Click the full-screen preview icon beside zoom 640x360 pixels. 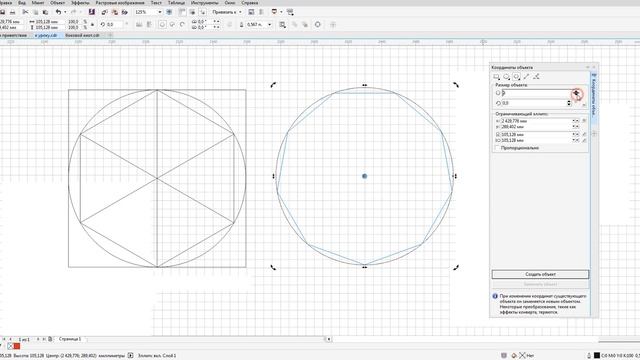[x=169, y=12]
